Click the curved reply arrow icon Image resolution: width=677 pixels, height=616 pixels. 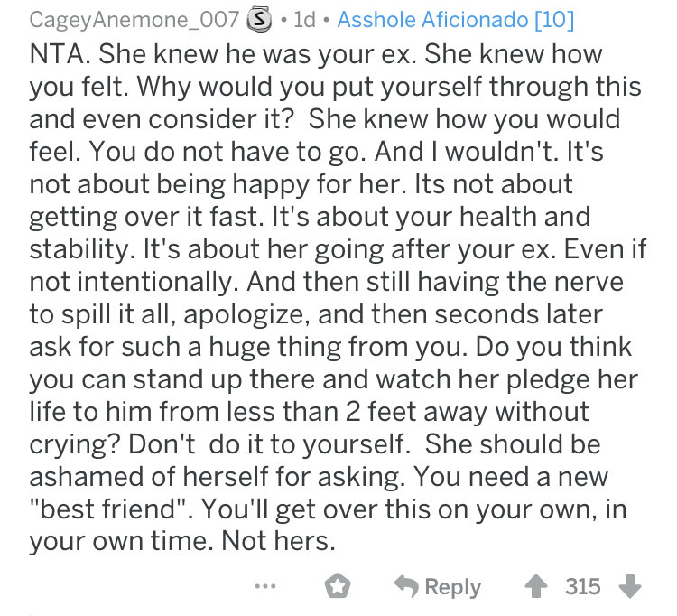tap(406, 586)
